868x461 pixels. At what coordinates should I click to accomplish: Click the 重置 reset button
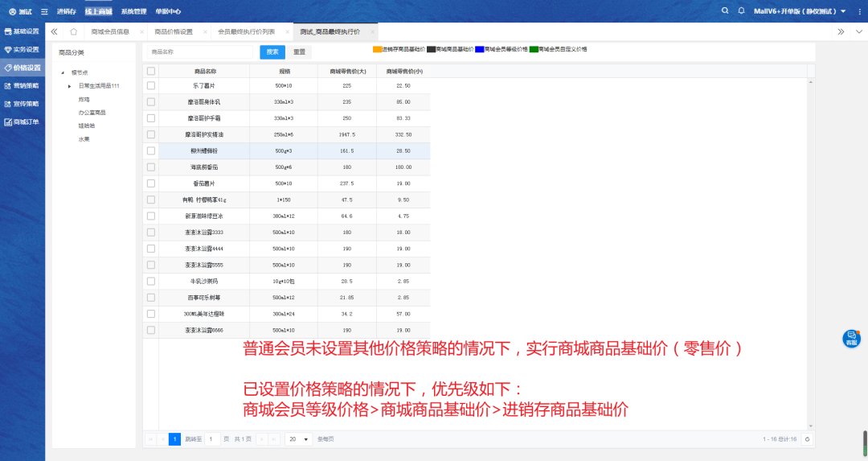click(299, 51)
